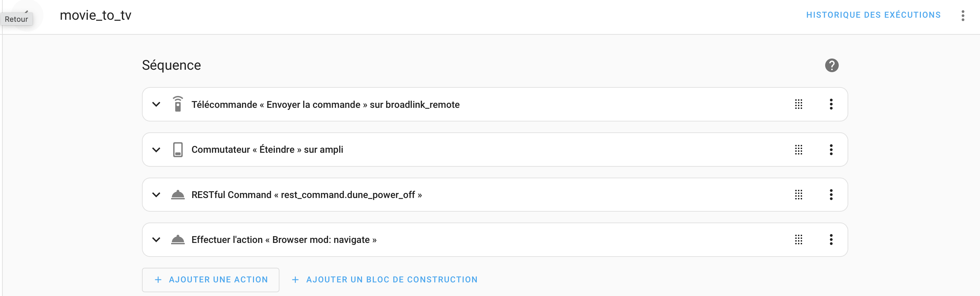The height and width of the screenshot is (296, 980).
Task: Expand the Commutateur Éteindre ampli action
Action: tap(156, 149)
